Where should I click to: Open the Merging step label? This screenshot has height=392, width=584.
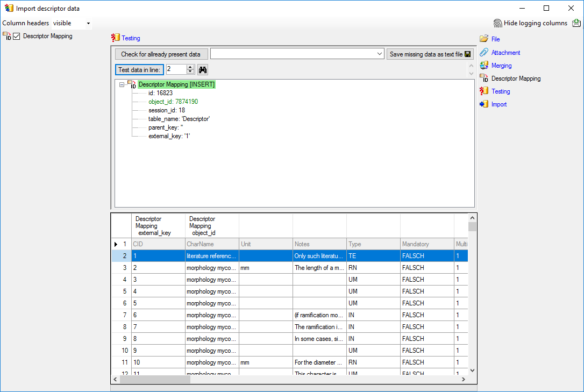click(x=501, y=66)
